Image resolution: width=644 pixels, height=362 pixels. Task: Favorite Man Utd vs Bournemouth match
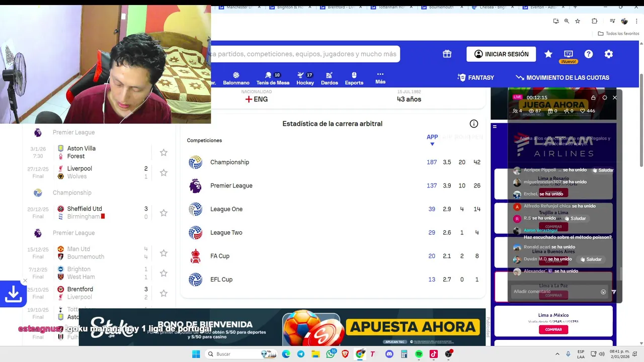click(x=164, y=253)
